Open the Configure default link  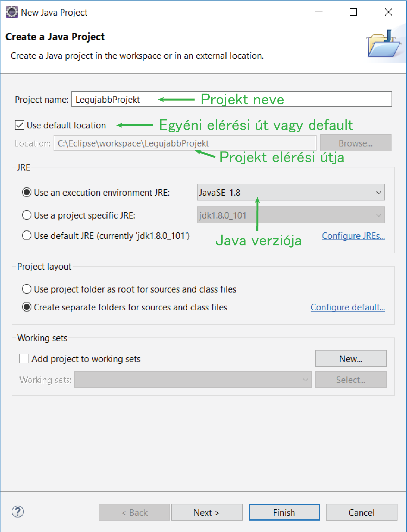pyautogui.click(x=347, y=307)
